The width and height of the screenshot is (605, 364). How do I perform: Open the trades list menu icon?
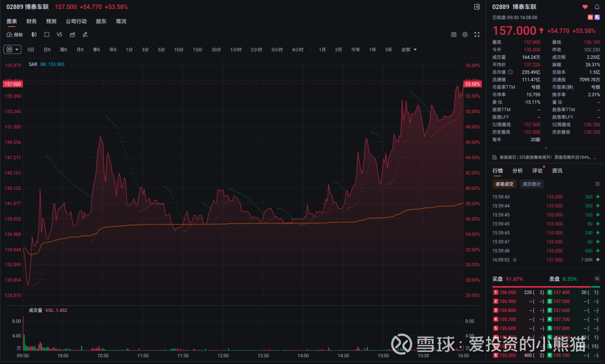(x=597, y=184)
